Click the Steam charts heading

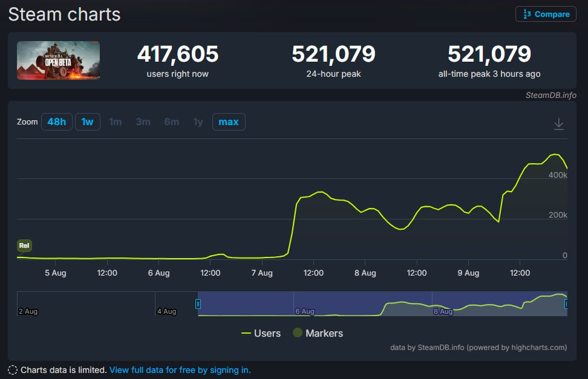tap(65, 15)
